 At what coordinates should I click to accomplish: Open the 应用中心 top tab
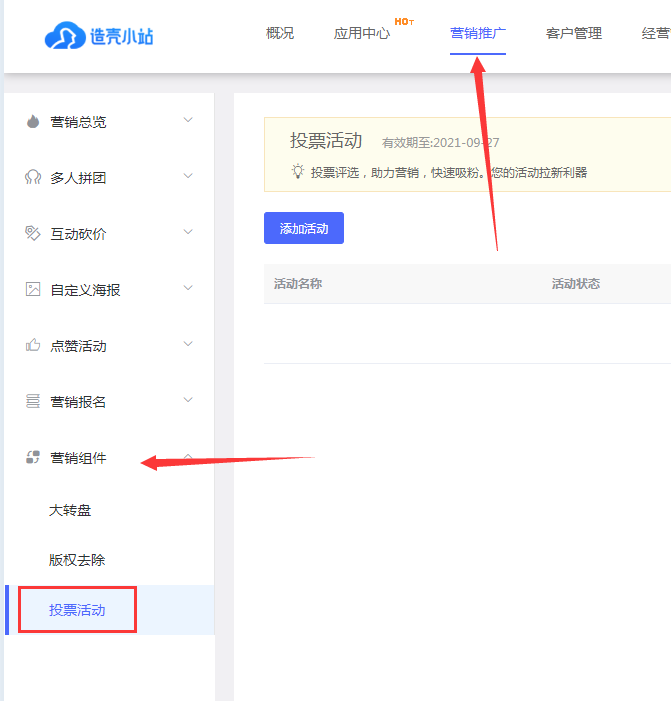coord(362,33)
